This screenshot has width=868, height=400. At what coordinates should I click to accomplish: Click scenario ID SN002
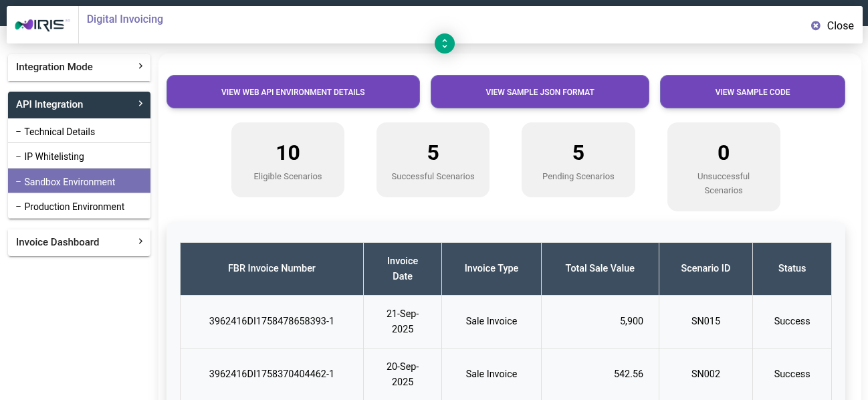coord(706,374)
